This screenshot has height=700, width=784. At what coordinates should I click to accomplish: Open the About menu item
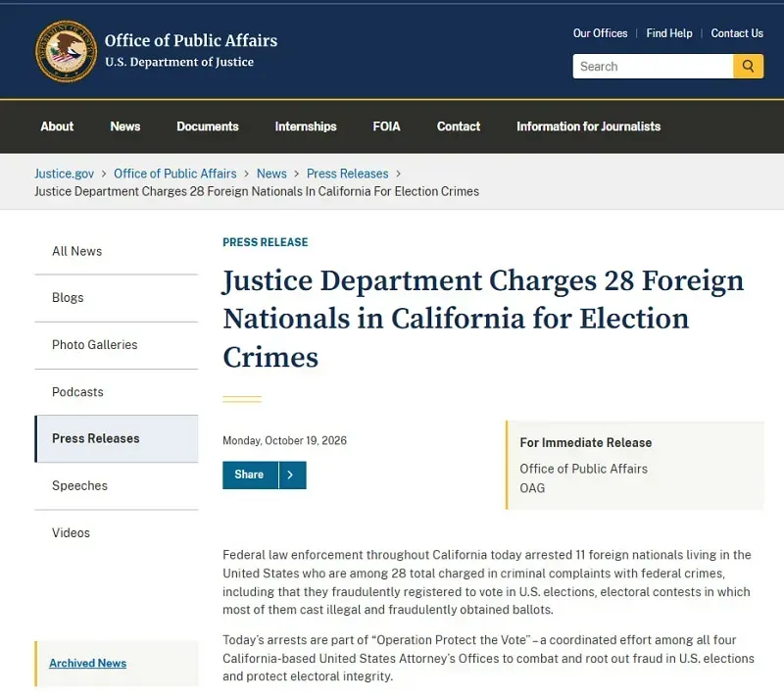(x=57, y=126)
